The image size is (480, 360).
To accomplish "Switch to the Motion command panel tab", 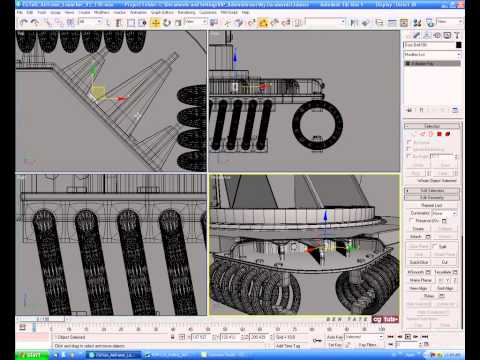I will coord(437,35).
